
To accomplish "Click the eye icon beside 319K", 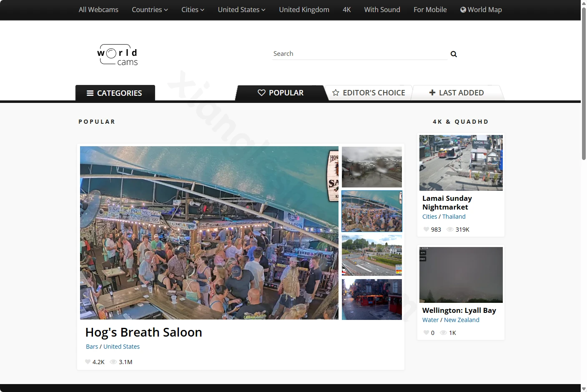I will coord(450,230).
